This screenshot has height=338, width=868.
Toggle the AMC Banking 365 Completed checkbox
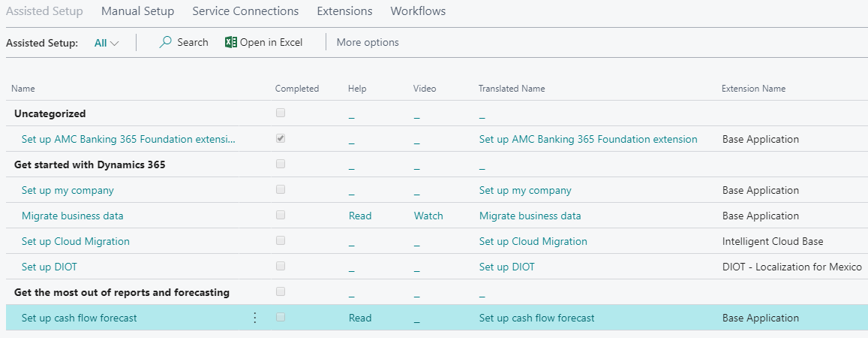281,139
